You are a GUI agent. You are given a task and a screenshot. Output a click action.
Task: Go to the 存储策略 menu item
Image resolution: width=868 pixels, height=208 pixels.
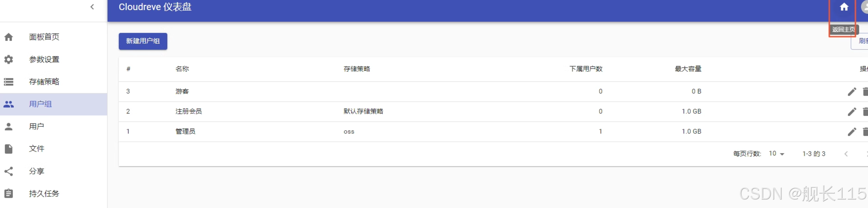54,82
